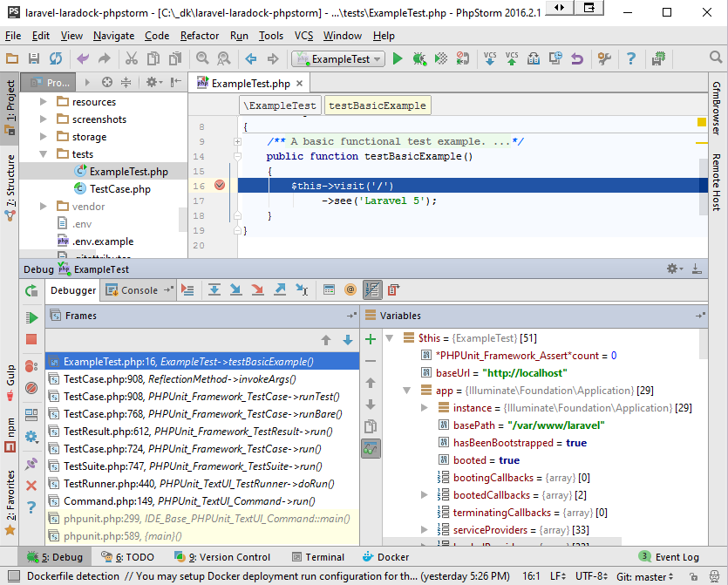View breakpoints with double red circles icon
Viewport: 728px width, 585px height.
[x=31, y=366]
